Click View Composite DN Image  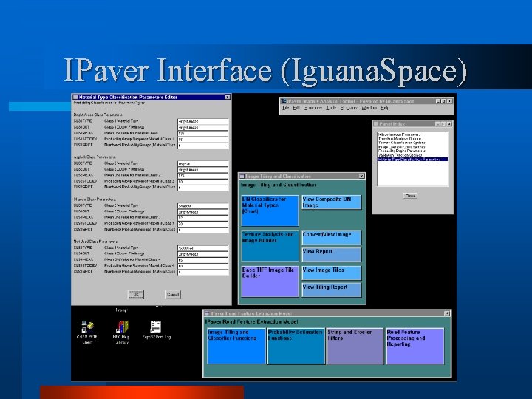(332, 202)
